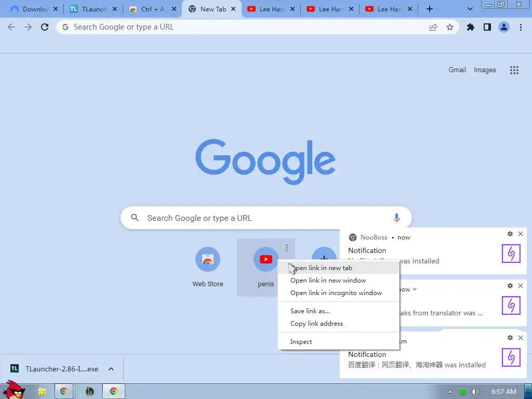532x399 pixels.
Task: Expand the tab search dropdown arrow
Action: pyautogui.click(x=470, y=9)
